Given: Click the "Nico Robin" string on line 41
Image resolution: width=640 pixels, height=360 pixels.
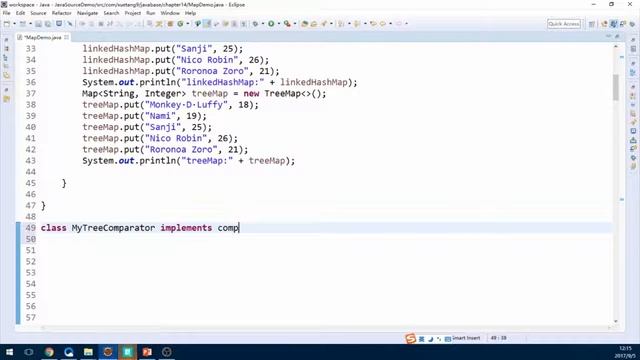Looking at the screenshot, I should point(176,138).
